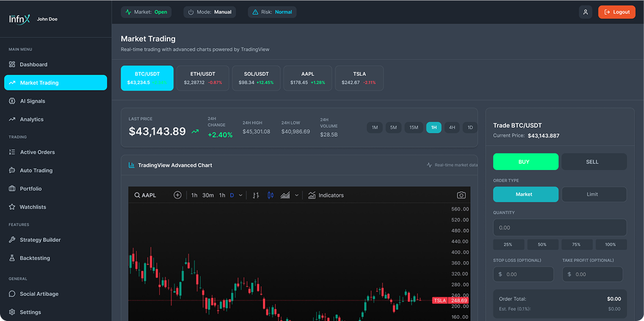Click the Indicators chart icon
644x321 pixels.
coord(312,195)
